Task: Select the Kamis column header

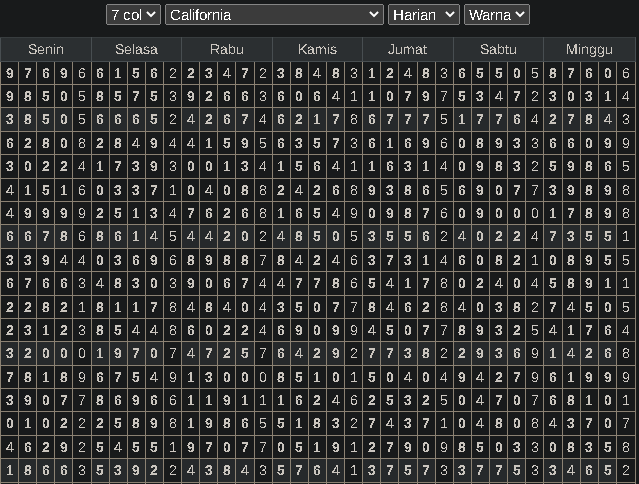Action: pos(317,49)
